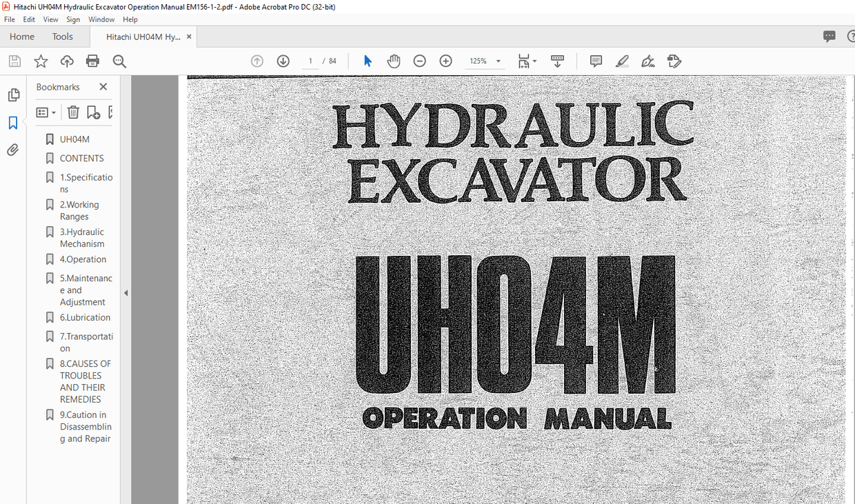This screenshot has height=504, width=855.
Task: Delete the selected bookmark
Action: pyautogui.click(x=73, y=112)
